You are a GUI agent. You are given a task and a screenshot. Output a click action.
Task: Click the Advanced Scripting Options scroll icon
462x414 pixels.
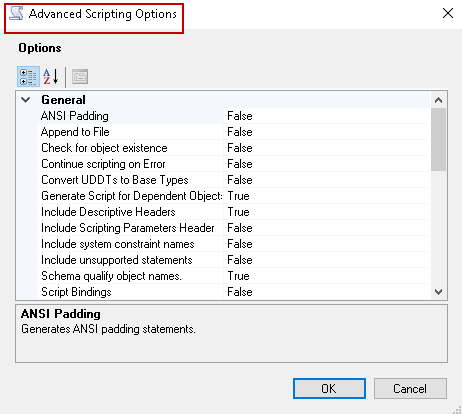[x=16, y=14]
